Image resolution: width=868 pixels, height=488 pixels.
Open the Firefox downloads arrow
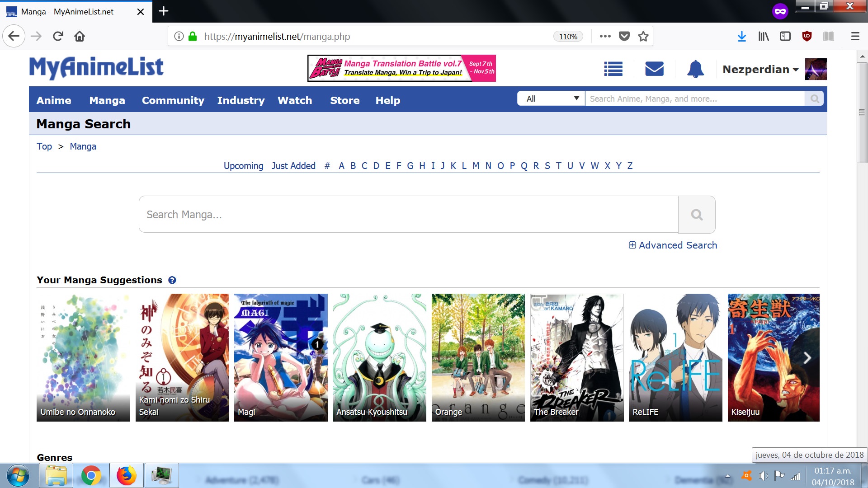(x=742, y=36)
